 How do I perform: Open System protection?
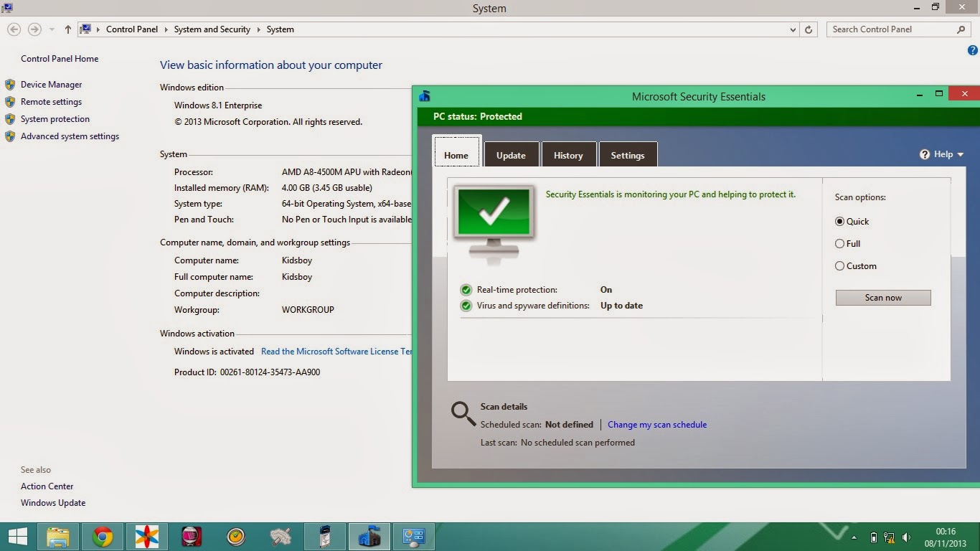(55, 119)
